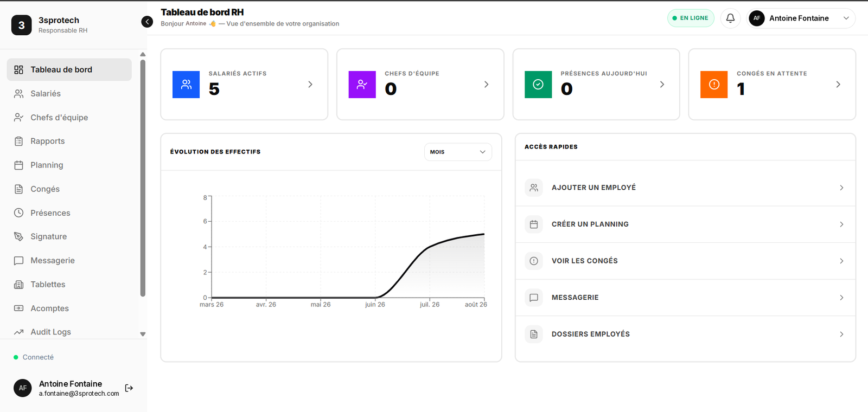Open the Chefs d'équipe card chevron

[487, 85]
